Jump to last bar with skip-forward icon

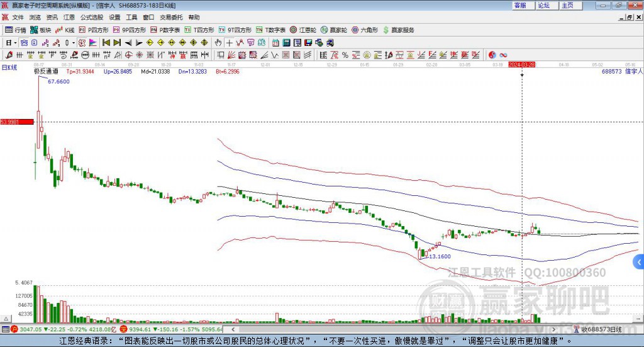tap(117, 43)
